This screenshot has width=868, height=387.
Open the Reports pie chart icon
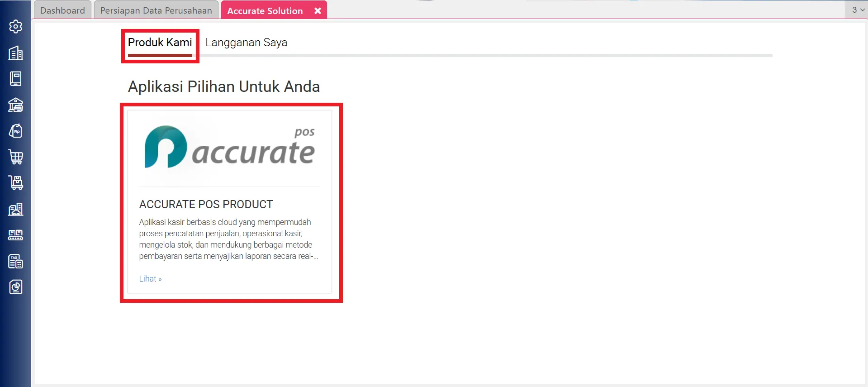tap(15, 287)
